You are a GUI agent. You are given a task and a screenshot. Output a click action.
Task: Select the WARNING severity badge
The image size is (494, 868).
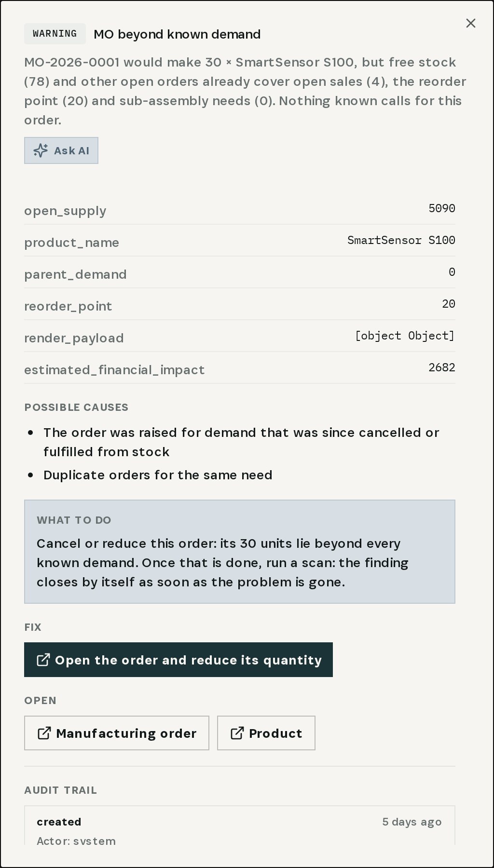point(55,34)
